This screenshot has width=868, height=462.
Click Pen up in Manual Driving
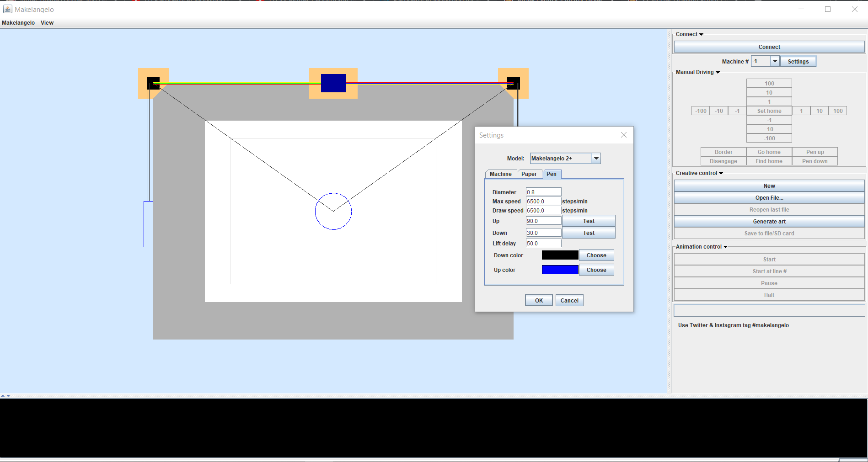point(814,151)
